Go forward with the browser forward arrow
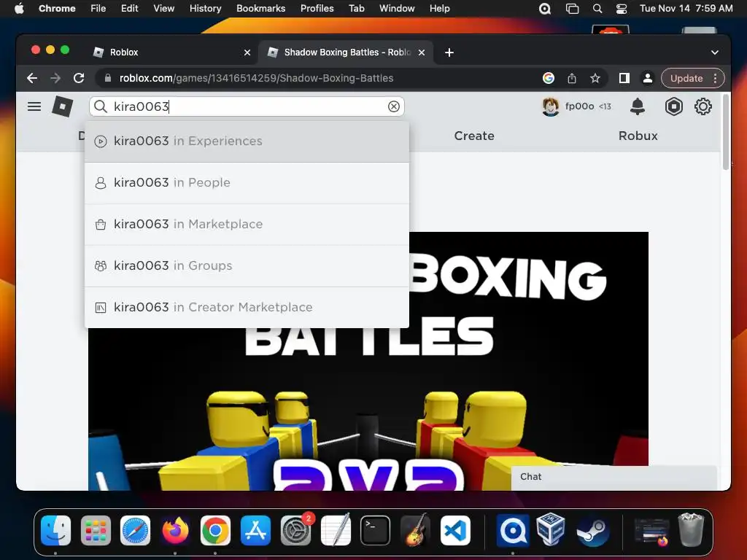 (55, 78)
